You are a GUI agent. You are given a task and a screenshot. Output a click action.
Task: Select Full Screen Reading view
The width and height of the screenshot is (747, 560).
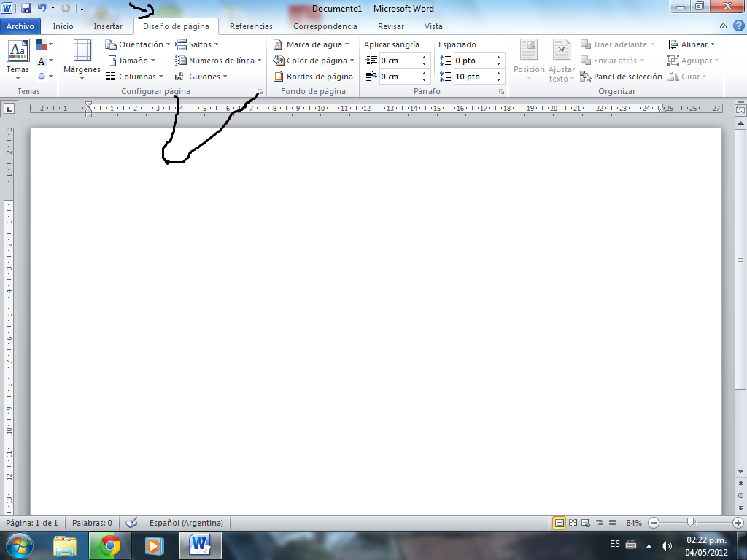(x=573, y=523)
